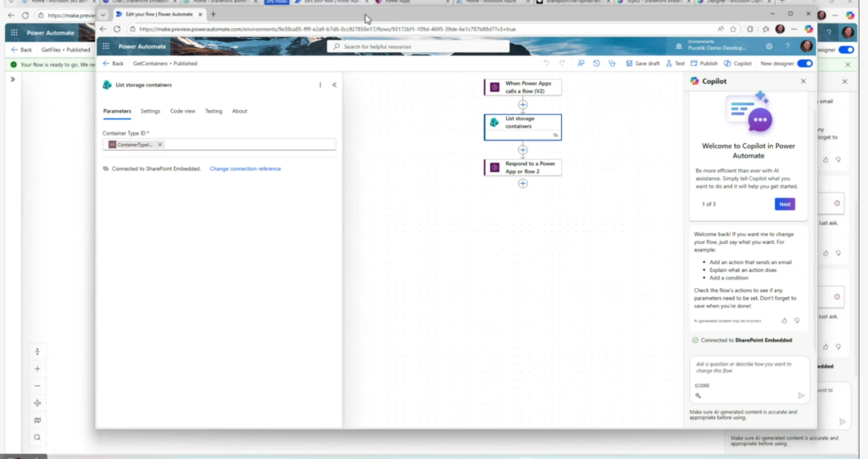Click the search magnifier canvas control

pyautogui.click(x=37, y=438)
